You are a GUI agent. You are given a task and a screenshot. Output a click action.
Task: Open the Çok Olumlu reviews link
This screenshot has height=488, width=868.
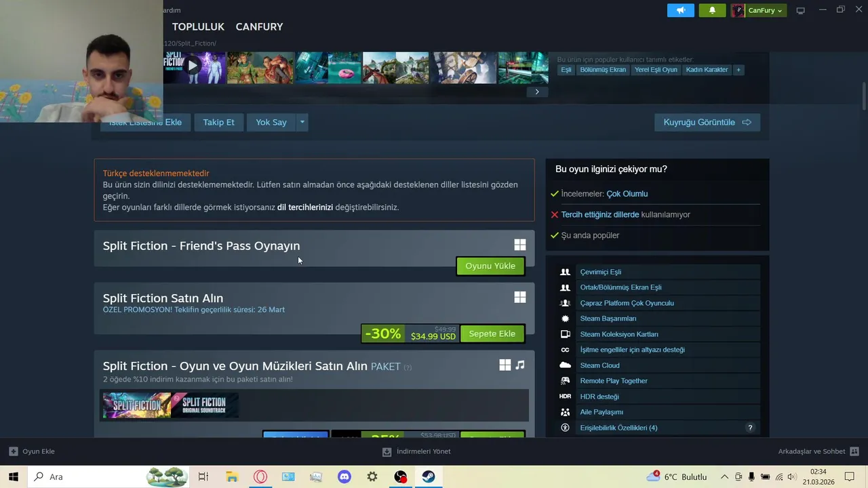pyautogui.click(x=627, y=194)
